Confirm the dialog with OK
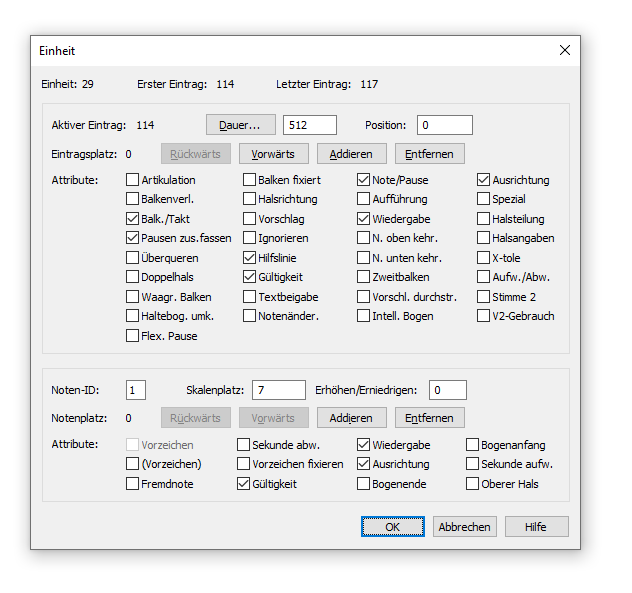This screenshot has width=632, height=593. tap(393, 527)
